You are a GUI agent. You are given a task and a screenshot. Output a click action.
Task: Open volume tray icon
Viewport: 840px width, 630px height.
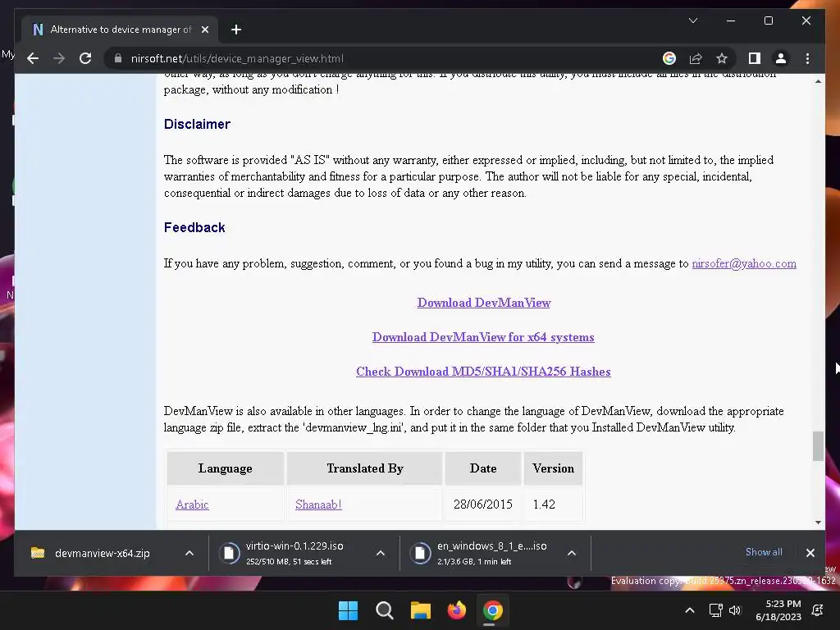(x=735, y=610)
